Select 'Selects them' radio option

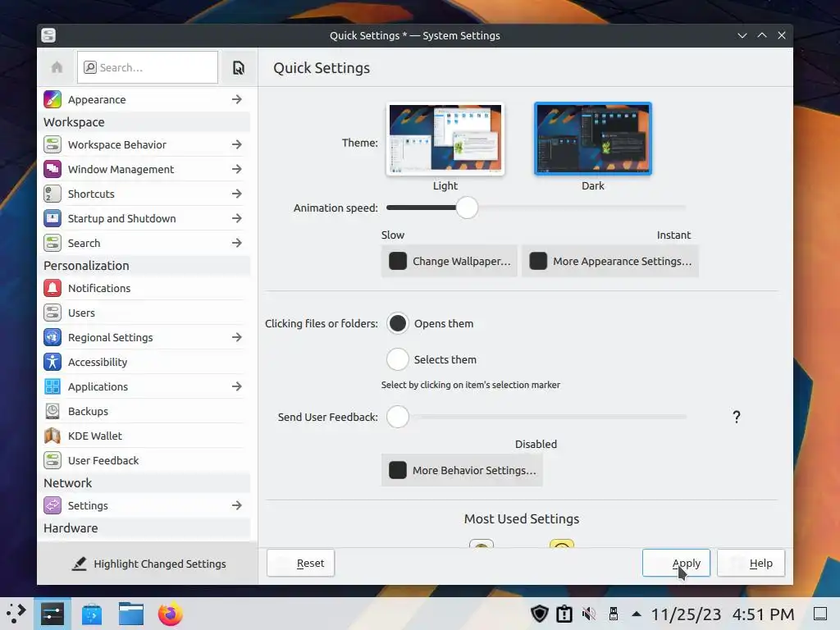[x=398, y=359]
